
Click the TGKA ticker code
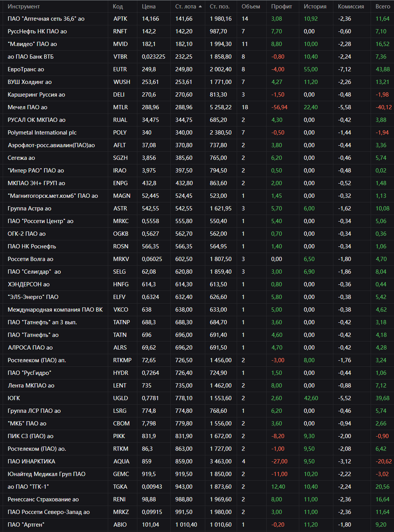coord(120,486)
